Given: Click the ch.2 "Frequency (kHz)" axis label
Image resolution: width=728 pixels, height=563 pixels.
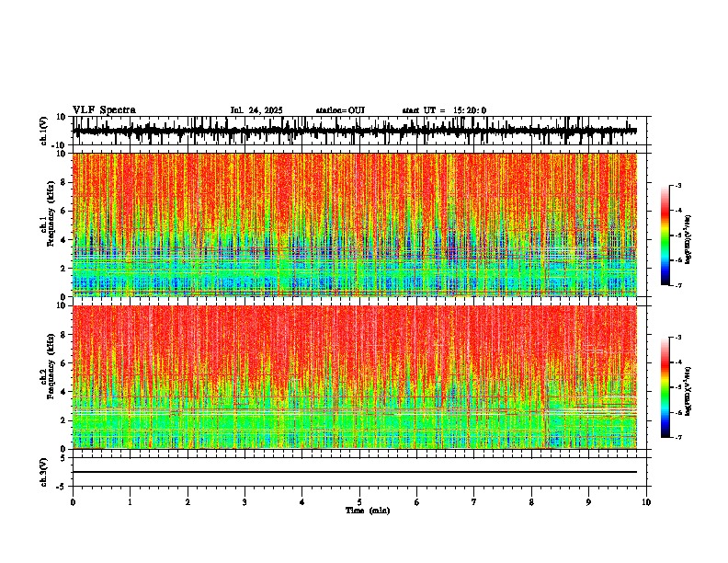Looking at the screenshot, I should tap(51, 366).
